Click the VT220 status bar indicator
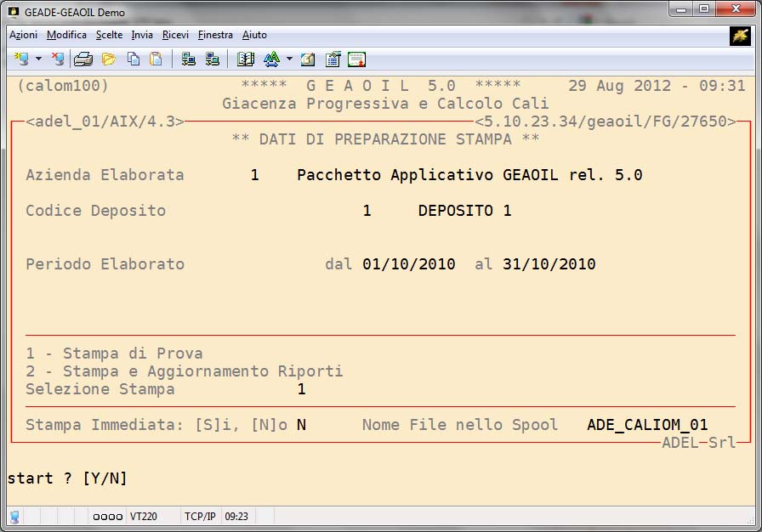This screenshot has height=532, width=762. pyautogui.click(x=141, y=516)
